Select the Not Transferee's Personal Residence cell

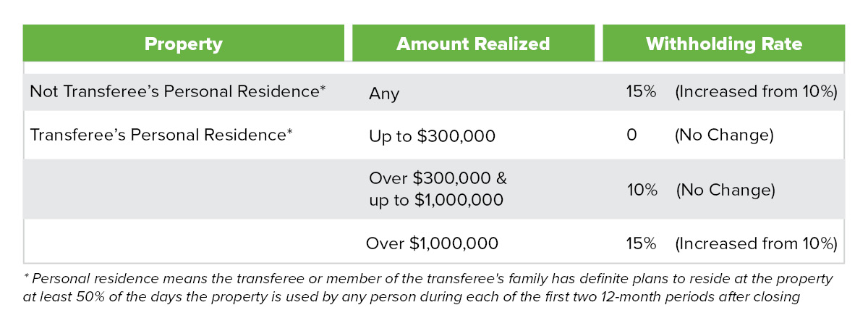[x=178, y=92]
